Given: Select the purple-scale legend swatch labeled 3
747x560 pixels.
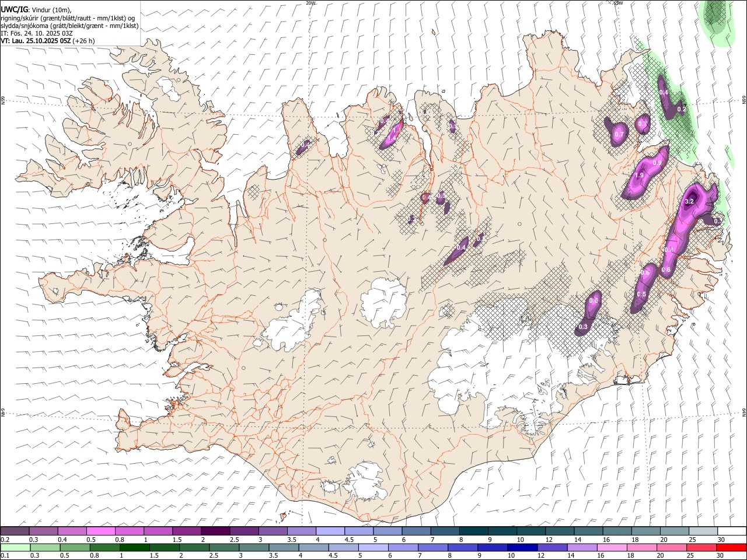Looking at the screenshot, I should (x=273, y=531).
